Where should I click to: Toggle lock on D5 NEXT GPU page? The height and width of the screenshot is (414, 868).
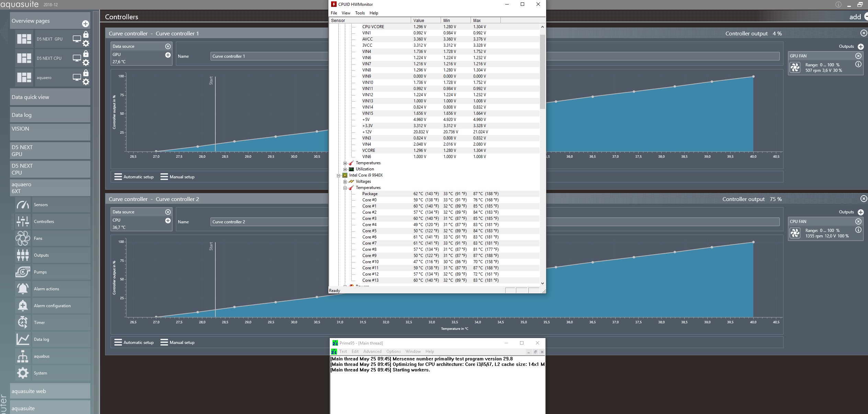(x=86, y=35)
